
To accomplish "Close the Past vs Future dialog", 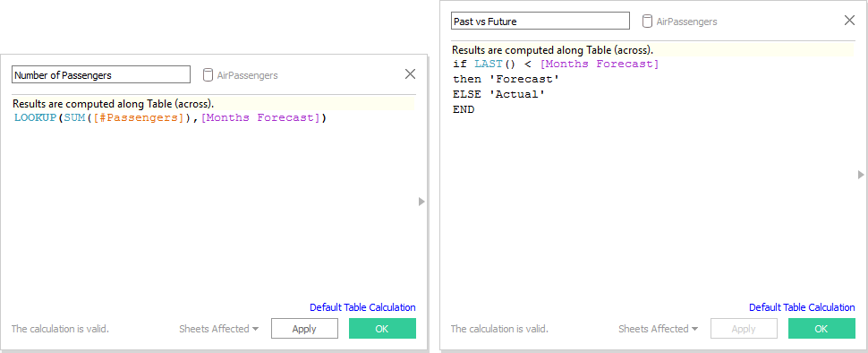I will point(850,21).
